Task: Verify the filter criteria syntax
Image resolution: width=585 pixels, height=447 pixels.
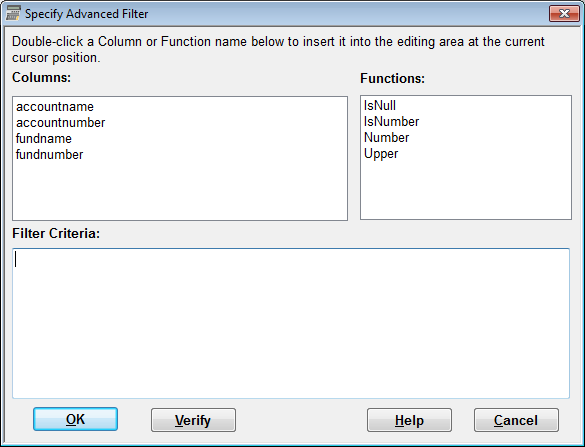Action: coord(193,420)
